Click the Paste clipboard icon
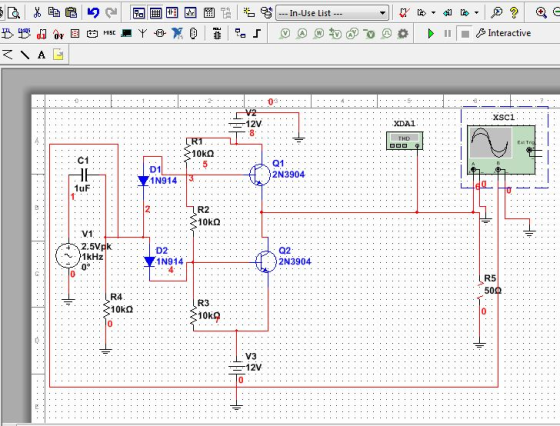This screenshot has width=560, height=426. point(71,12)
